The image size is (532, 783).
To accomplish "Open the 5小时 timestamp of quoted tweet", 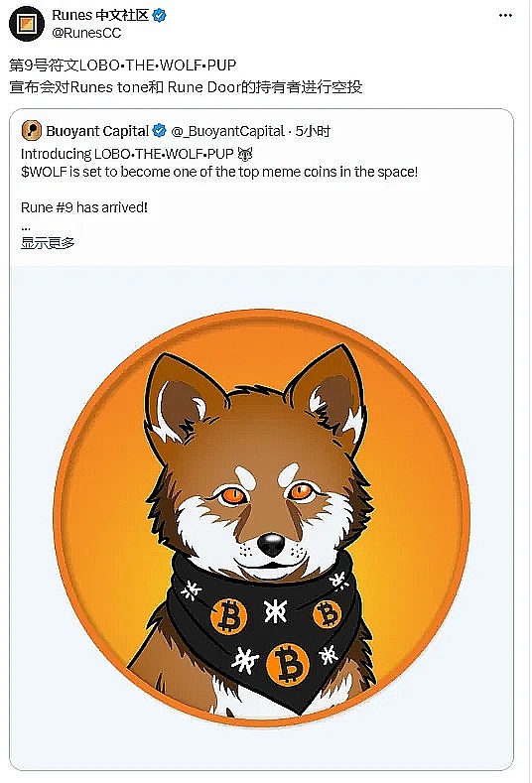I will (x=313, y=131).
